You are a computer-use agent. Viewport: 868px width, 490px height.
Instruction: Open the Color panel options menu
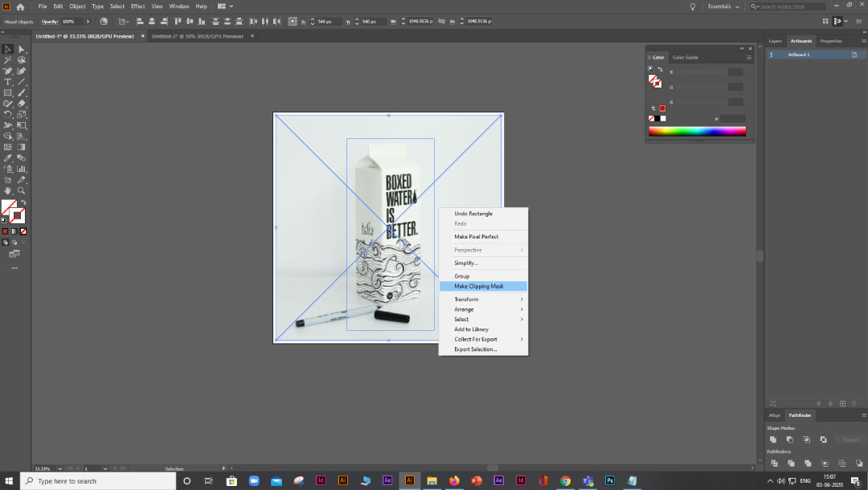749,58
